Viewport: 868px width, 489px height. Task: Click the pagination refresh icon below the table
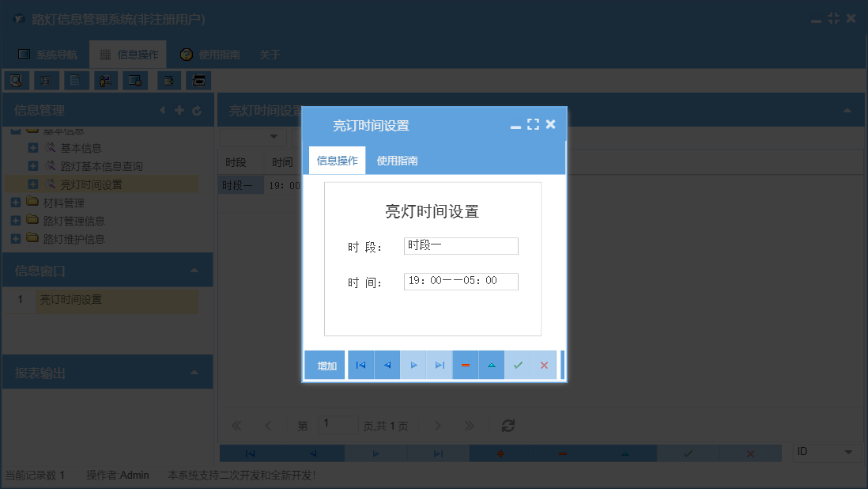(508, 426)
